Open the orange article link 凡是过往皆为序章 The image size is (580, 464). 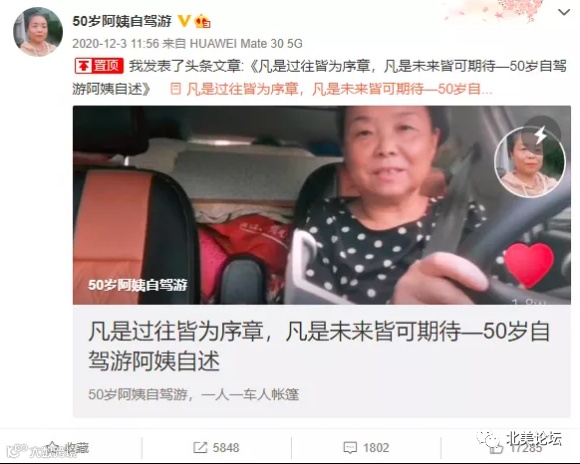339,89
